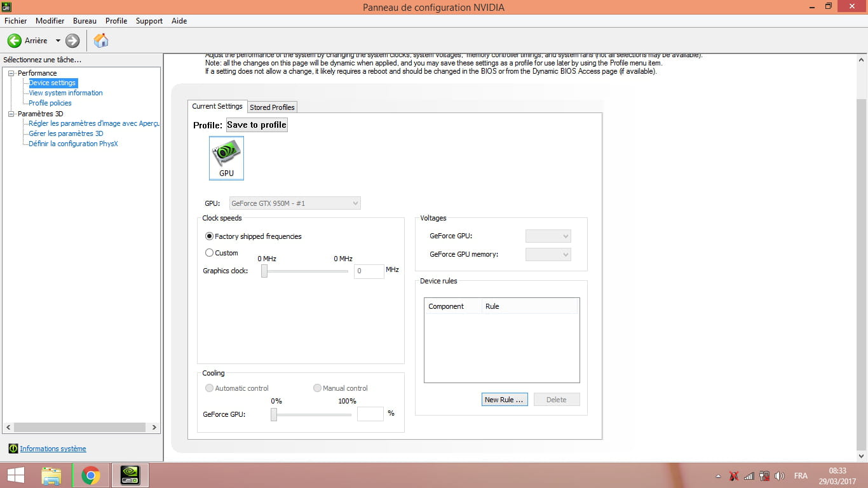868x488 pixels.
Task: Open the volume speaker tray icon
Action: [780, 476]
